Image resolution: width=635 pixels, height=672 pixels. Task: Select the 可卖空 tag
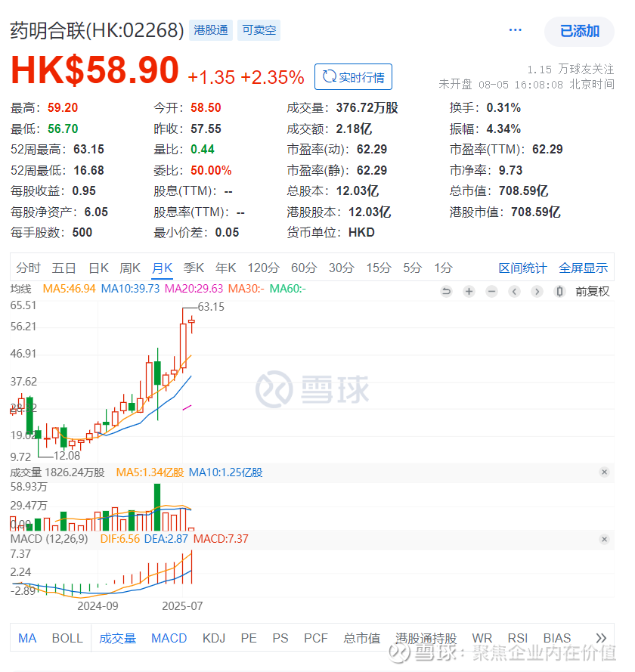259,30
